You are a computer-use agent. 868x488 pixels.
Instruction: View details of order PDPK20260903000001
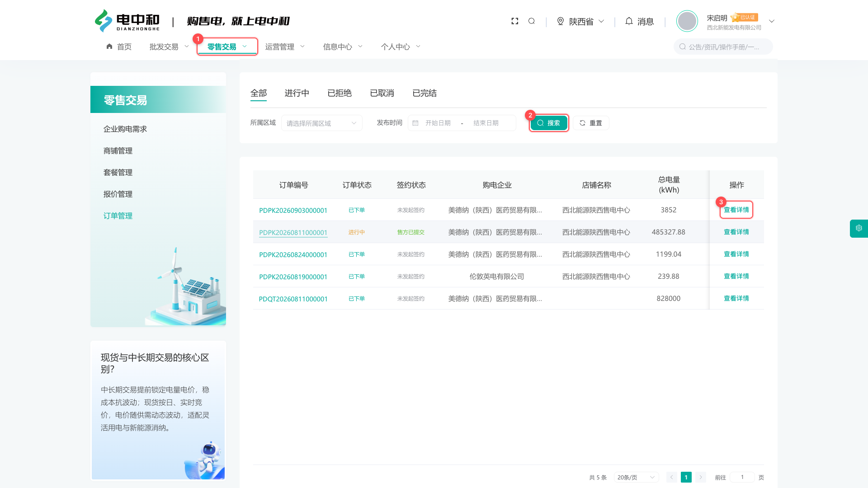[736, 210]
